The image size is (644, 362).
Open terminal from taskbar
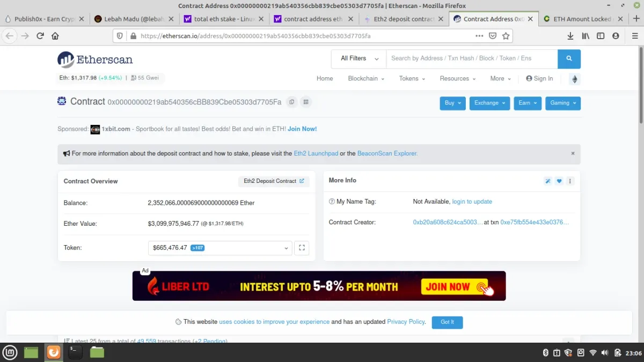(75, 352)
